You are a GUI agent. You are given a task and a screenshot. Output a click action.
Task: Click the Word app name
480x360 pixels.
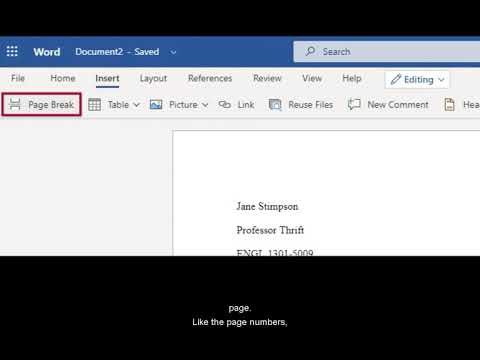pyautogui.click(x=47, y=52)
